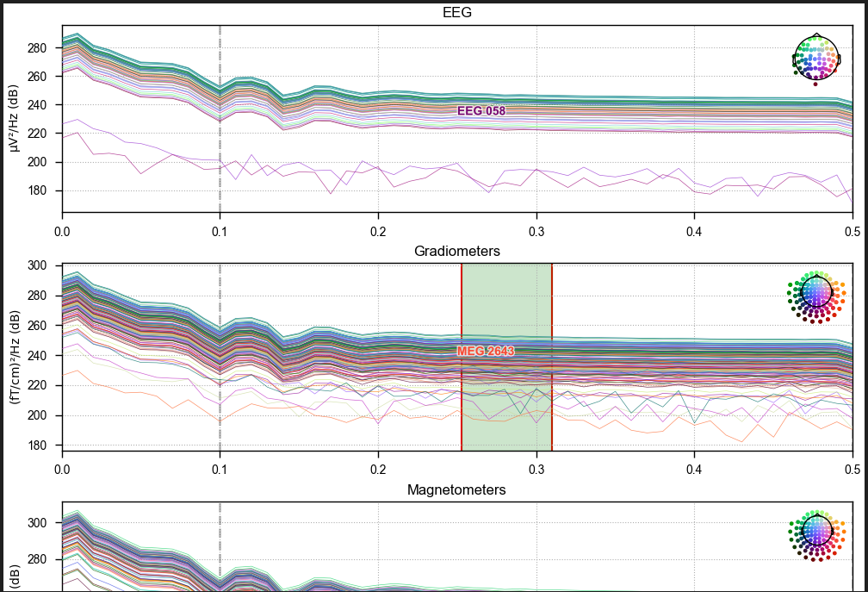Click the 280 tick label on the EEG y-axis
Screen dimensions: 868x592
click(36, 48)
